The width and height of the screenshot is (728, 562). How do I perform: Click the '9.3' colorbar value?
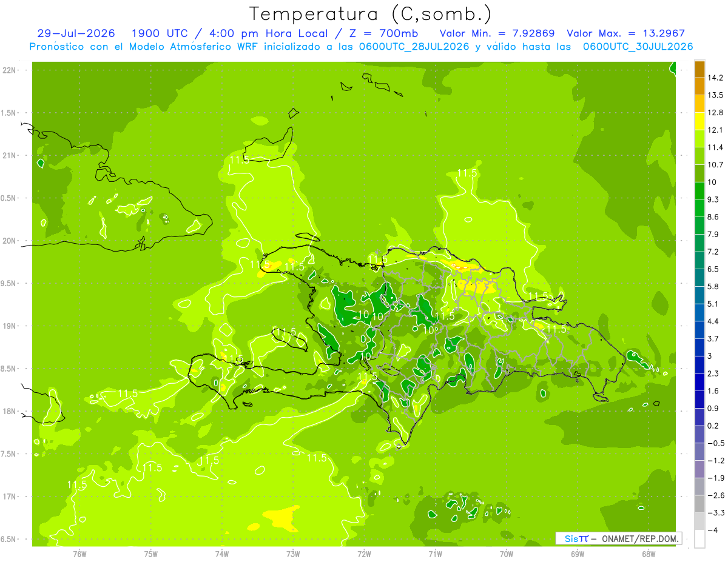pos(713,199)
